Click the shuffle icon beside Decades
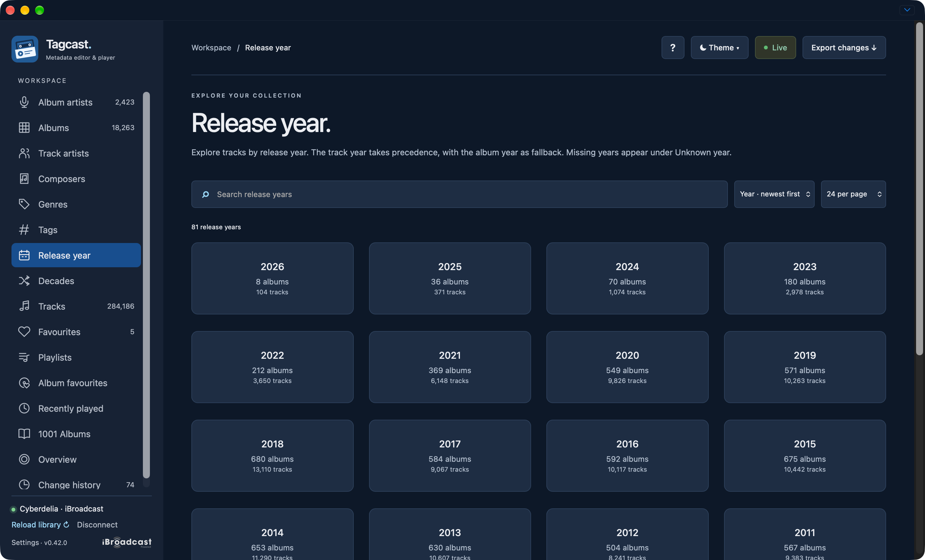The width and height of the screenshot is (925, 560). tap(24, 281)
